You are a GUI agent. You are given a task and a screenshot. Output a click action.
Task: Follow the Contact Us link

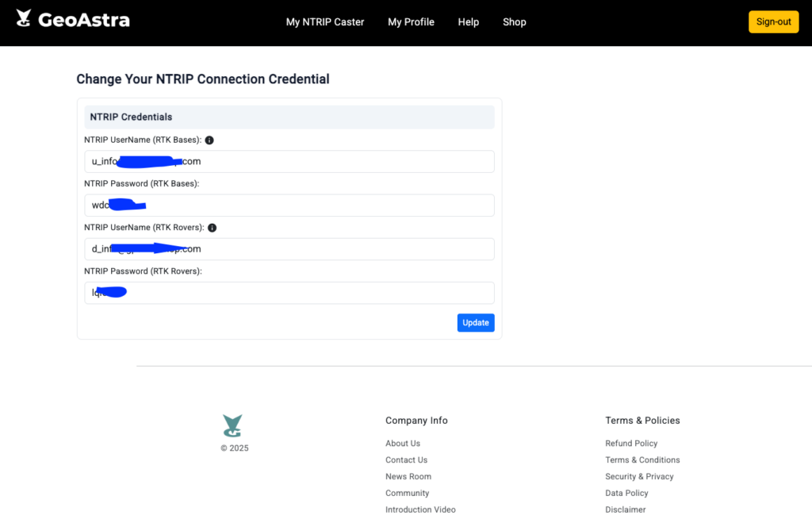406,460
